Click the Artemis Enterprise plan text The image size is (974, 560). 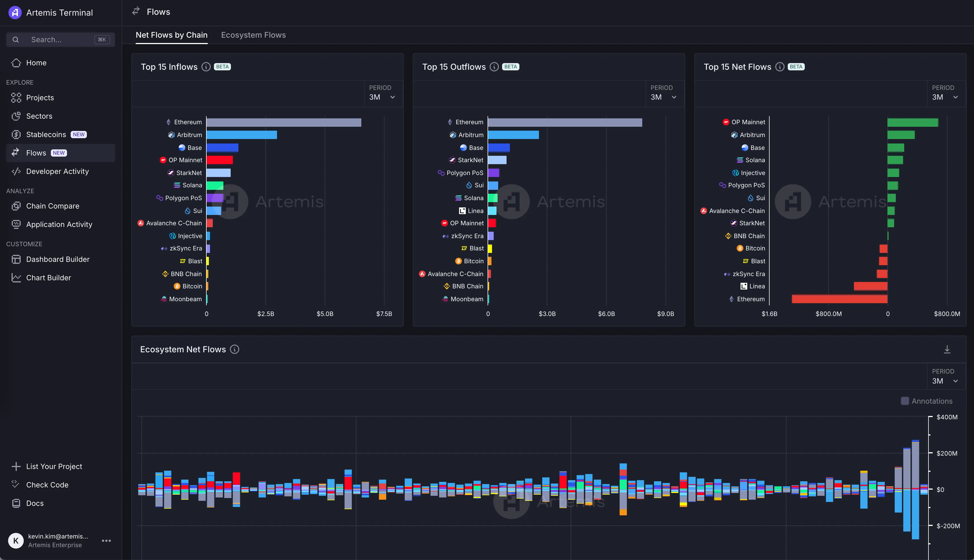click(x=55, y=545)
